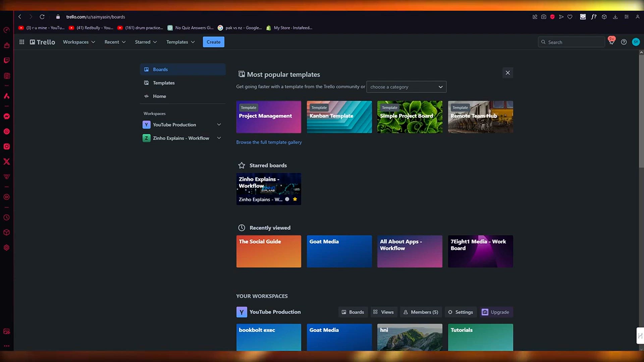Image resolution: width=644 pixels, height=362 pixels.
Task: Click the bookmark heart icon in address bar
Action: pos(570,17)
